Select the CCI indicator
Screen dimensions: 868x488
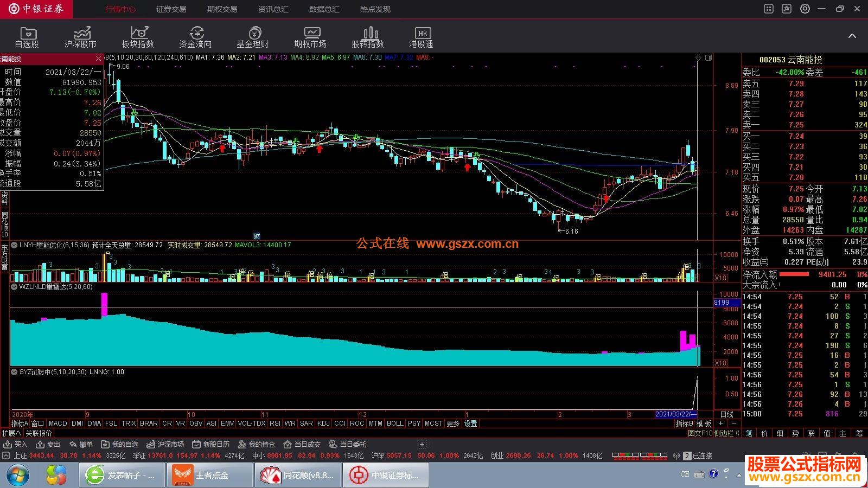[x=340, y=423]
